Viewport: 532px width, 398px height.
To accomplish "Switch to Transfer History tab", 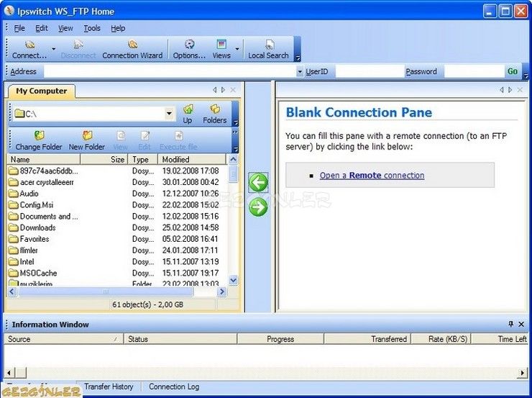I will point(109,386).
